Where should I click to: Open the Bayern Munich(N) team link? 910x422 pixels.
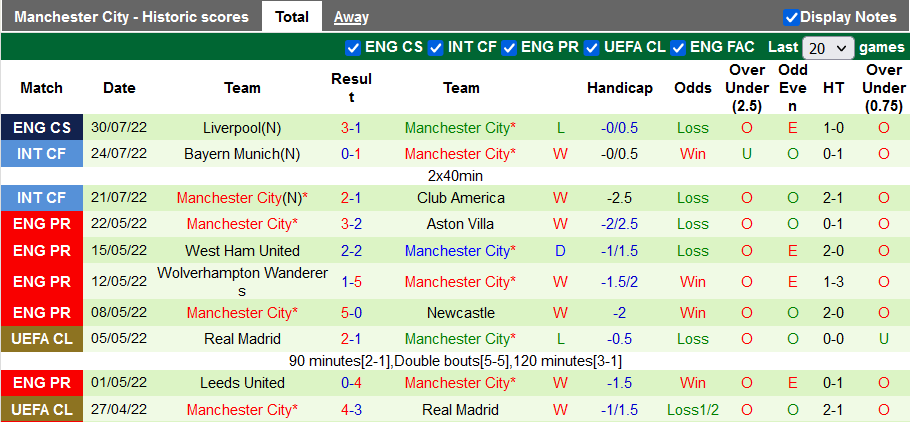pos(242,154)
